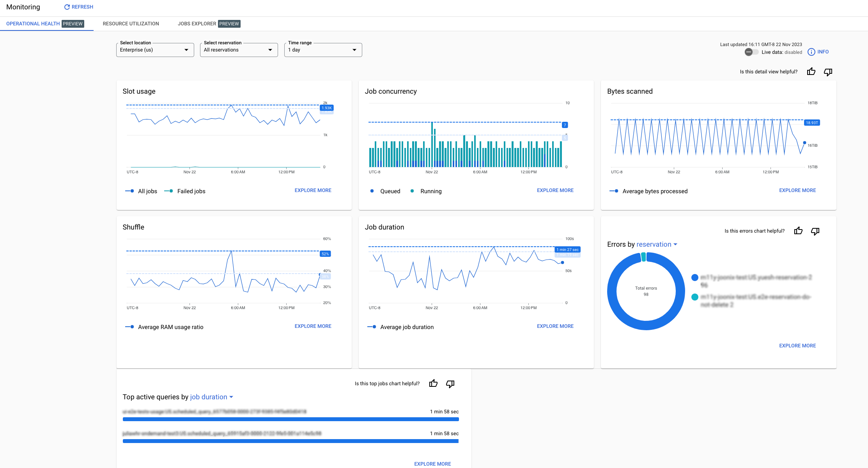This screenshot has height=468, width=868.
Task: Click the thumbs up icon for top jobs chart
Action: tap(433, 383)
